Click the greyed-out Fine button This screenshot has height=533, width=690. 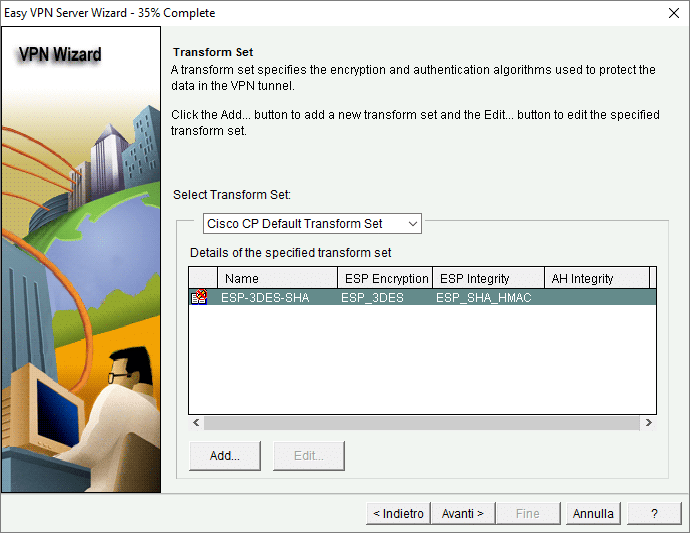tap(528, 513)
